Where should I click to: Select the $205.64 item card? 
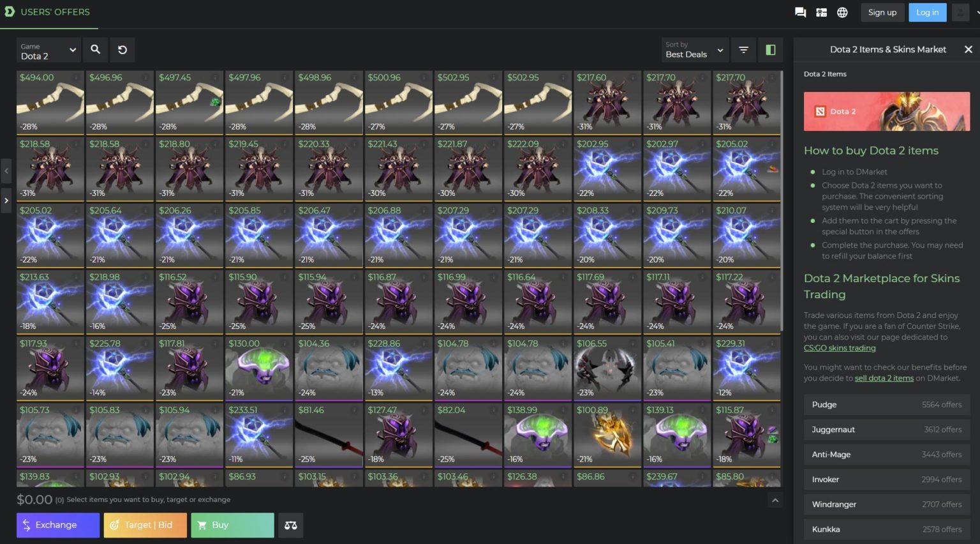119,235
